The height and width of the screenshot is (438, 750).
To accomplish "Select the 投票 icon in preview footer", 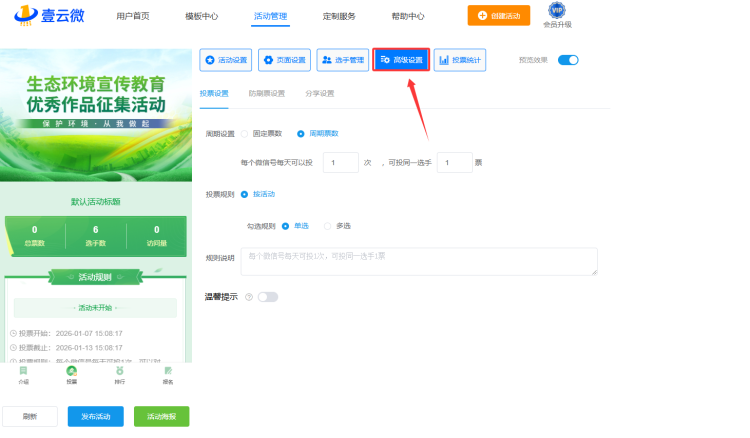I will pyautogui.click(x=72, y=371).
